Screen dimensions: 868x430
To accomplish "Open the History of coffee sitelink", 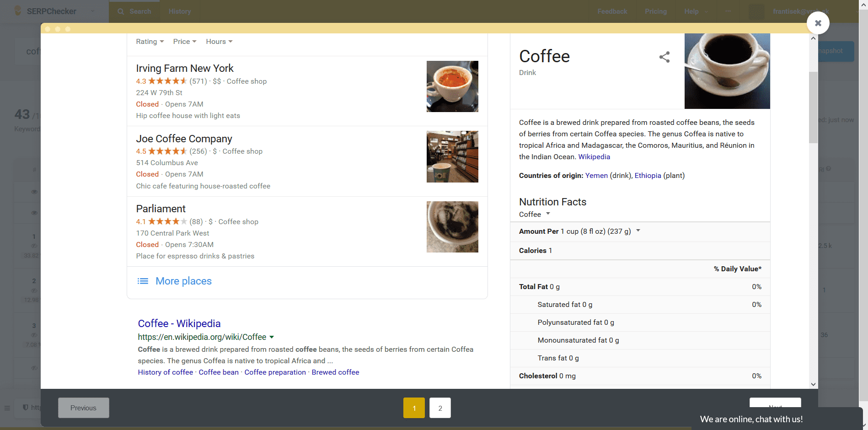I will coord(166,372).
